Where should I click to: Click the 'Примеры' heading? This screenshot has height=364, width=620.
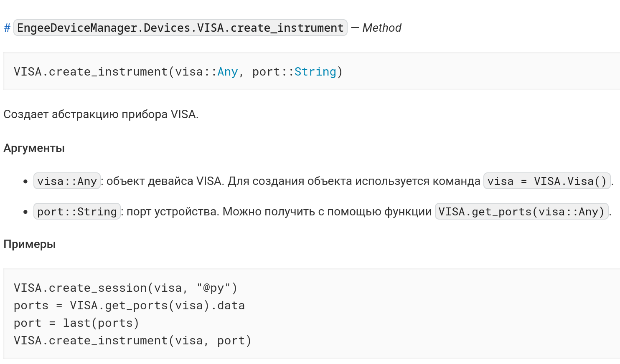coord(29,244)
